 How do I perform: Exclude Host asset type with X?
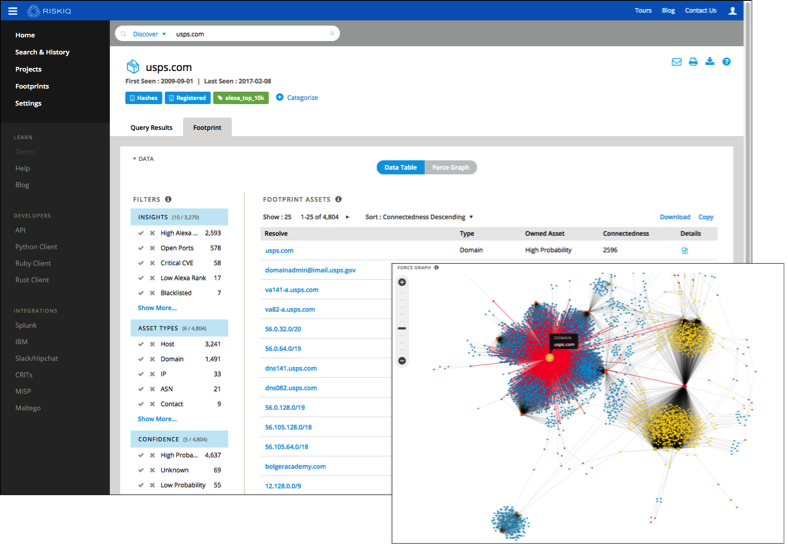point(152,344)
